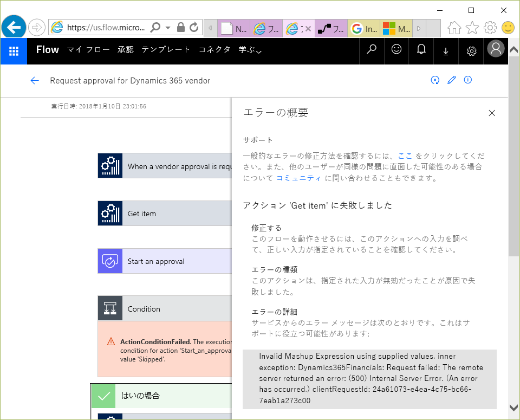Click the 実行日時 timestamp text

(99, 106)
